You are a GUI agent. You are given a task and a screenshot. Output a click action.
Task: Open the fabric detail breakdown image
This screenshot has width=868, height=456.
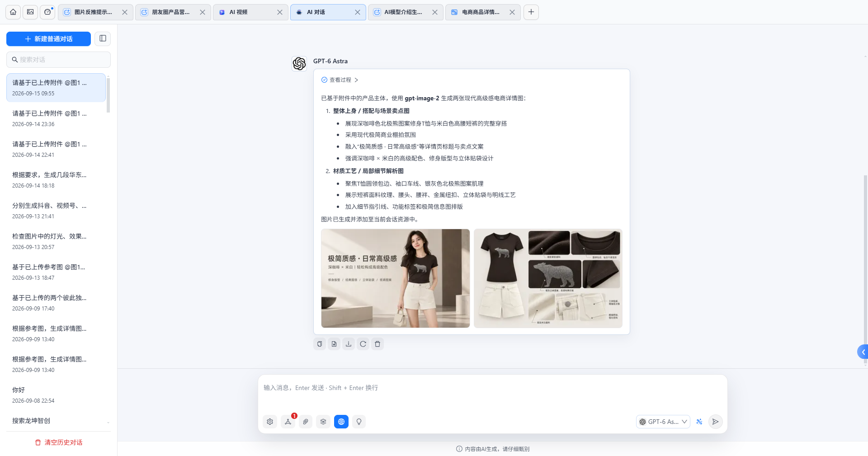pyautogui.click(x=548, y=278)
